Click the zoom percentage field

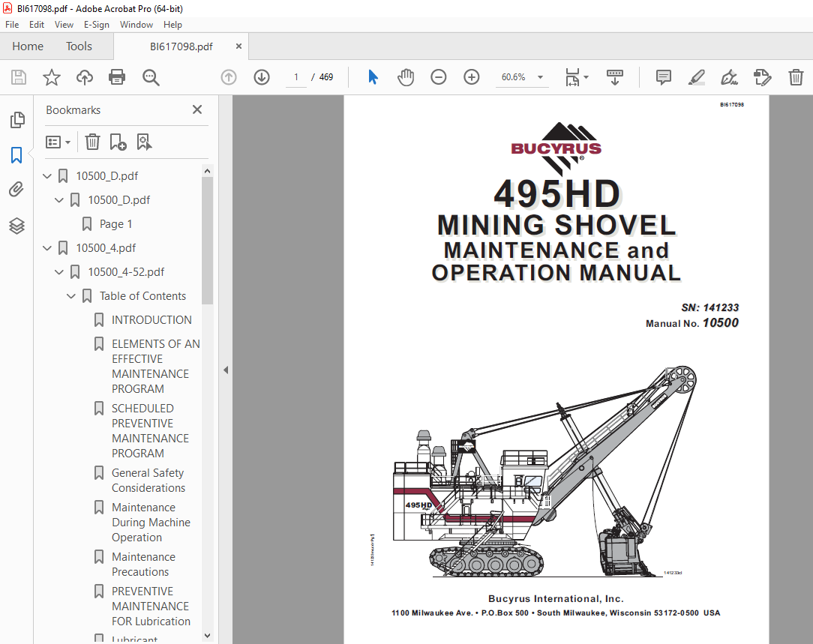(513, 77)
